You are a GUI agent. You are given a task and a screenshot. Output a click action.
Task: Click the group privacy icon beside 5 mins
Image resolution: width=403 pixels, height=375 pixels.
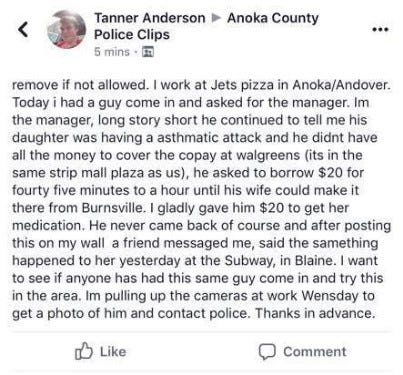pyautogui.click(x=148, y=52)
